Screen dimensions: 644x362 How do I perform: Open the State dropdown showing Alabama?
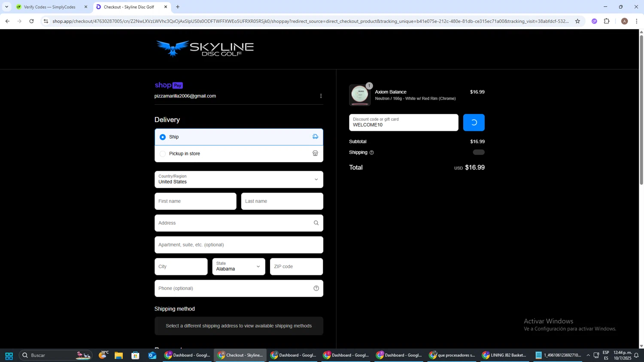(239, 266)
